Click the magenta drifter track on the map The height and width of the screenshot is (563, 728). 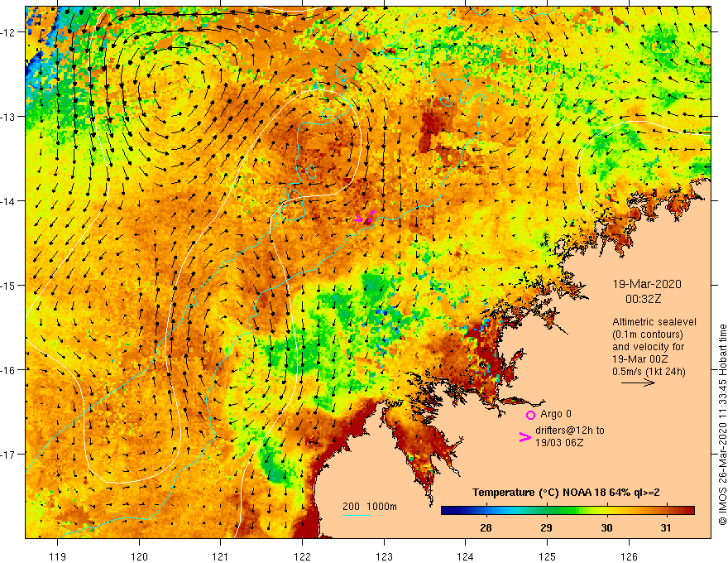pos(366,217)
